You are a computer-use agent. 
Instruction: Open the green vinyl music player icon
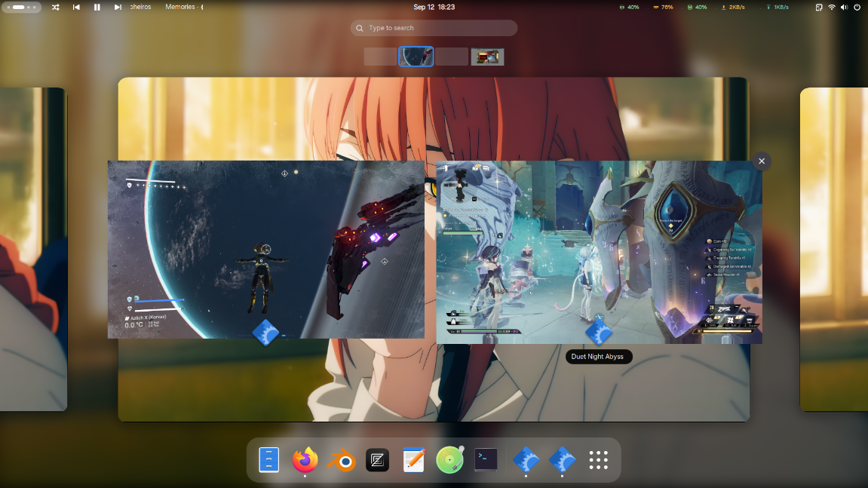pos(450,460)
